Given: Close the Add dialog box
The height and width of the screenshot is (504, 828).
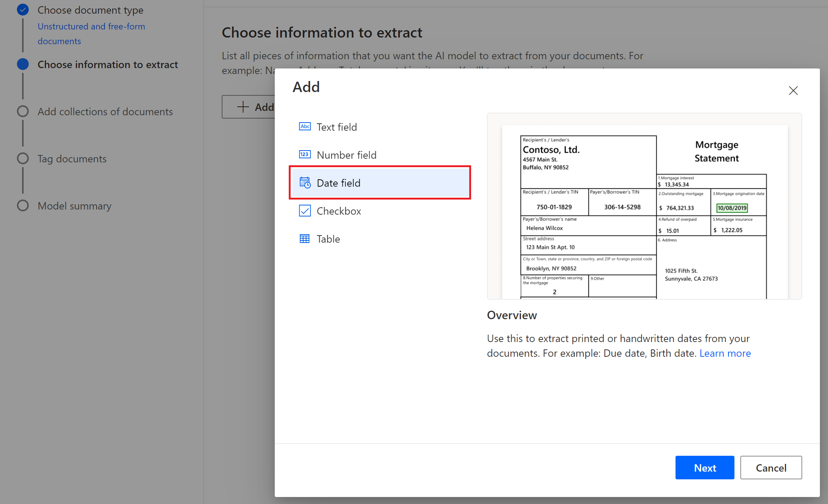Looking at the screenshot, I should (793, 90).
